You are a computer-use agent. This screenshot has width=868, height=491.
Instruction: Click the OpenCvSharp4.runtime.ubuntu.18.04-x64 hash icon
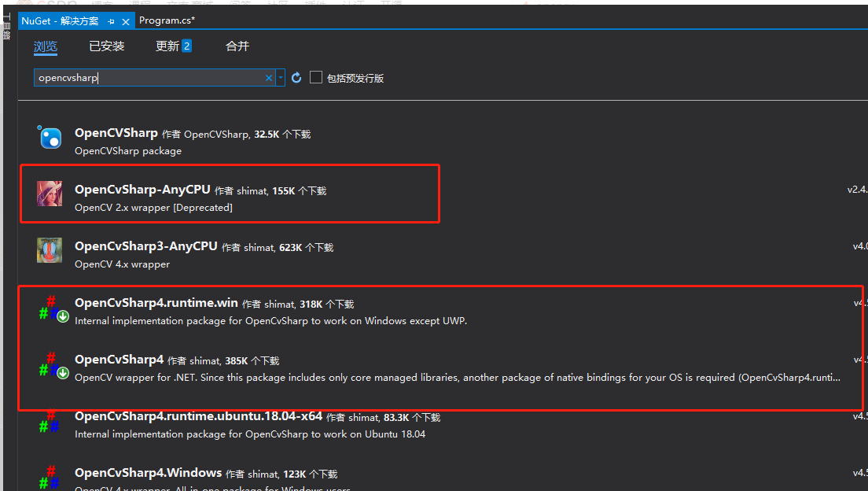click(x=50, y=421)
